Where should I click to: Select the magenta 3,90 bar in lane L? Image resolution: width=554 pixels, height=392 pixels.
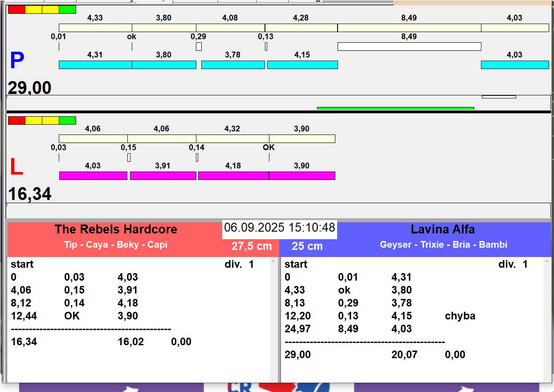click(x=302, y=176)
